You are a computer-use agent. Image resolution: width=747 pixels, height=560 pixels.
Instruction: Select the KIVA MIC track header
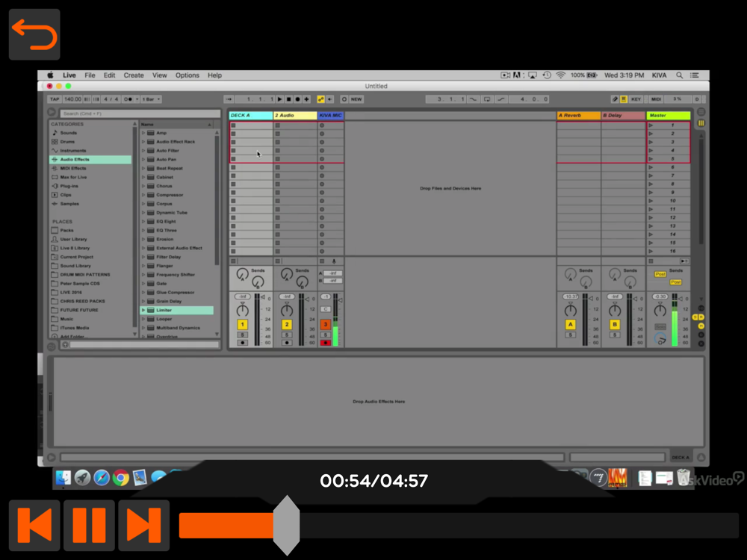pyautogui.click(x=331, y=115)
